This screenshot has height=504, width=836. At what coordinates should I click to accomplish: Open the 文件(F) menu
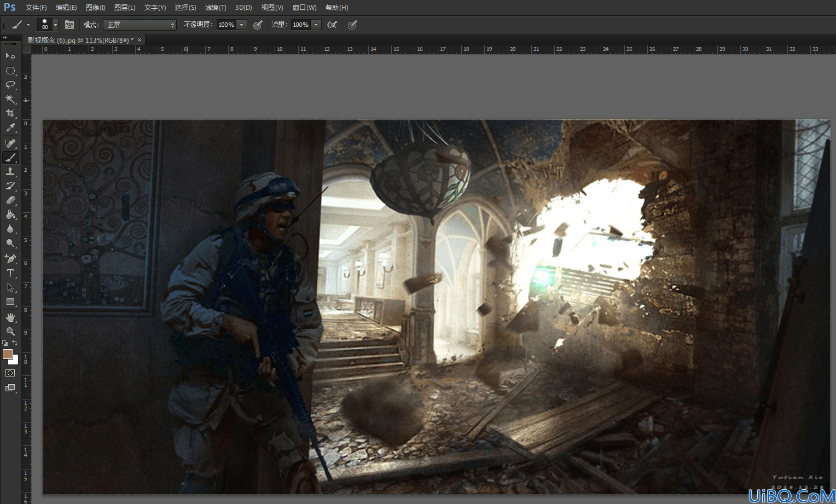[36, 8]
